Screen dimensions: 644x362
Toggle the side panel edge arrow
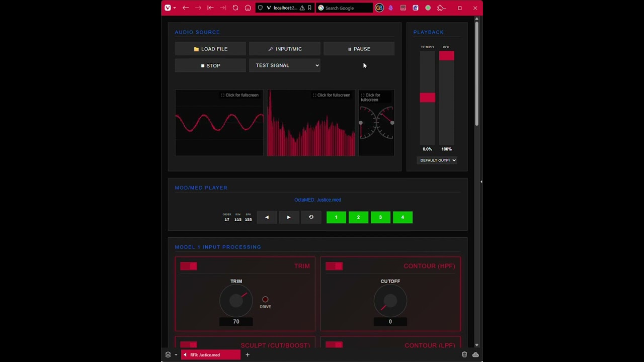coord(481,182)
